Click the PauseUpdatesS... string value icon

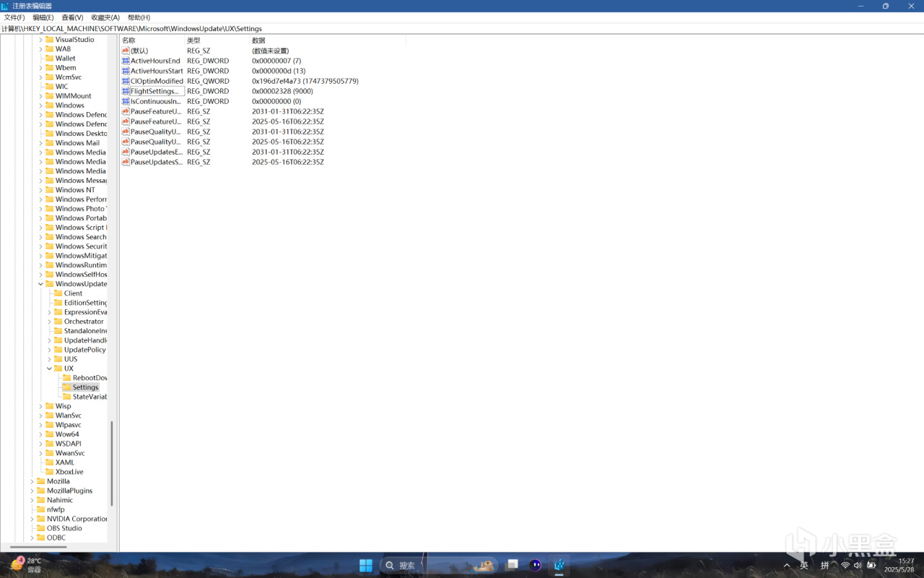tap(126, 162)
